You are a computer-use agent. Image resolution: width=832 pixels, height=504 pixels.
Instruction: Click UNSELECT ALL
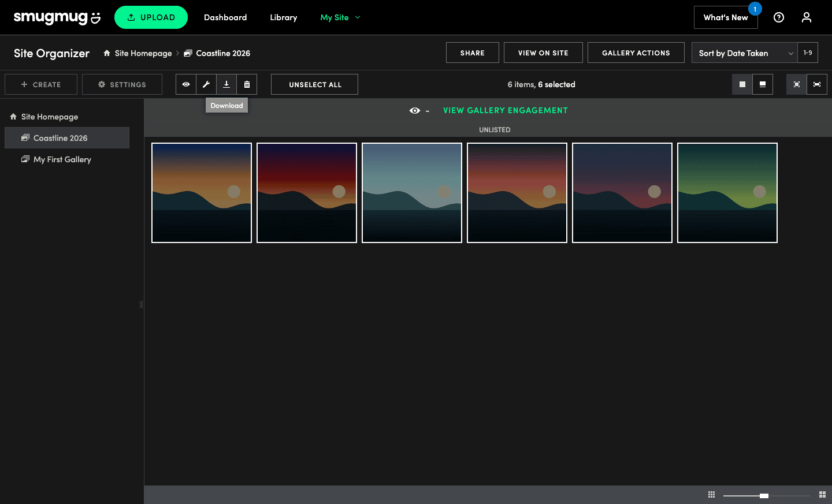coord(315,84)
